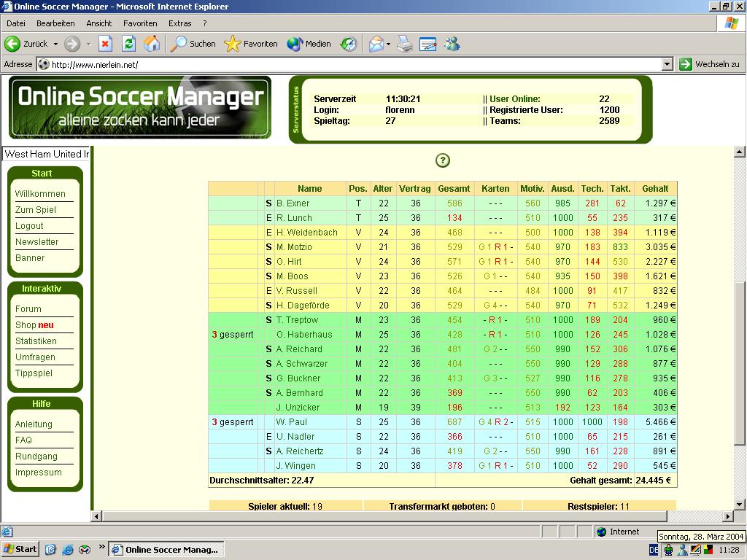This screenshot has height=560, width=747.
Task: Click the Logout link
Action: click(29, 226)
